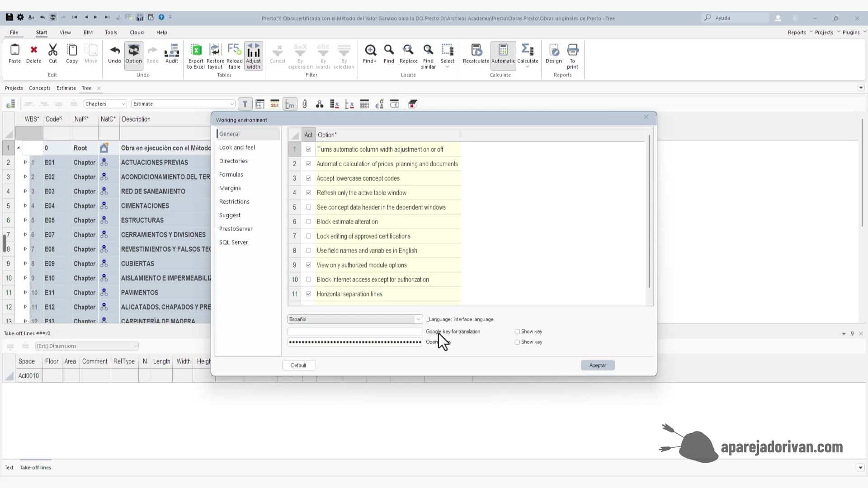Click the Reload table icon
Screen dimensions: 868x488
click(234, 56)
